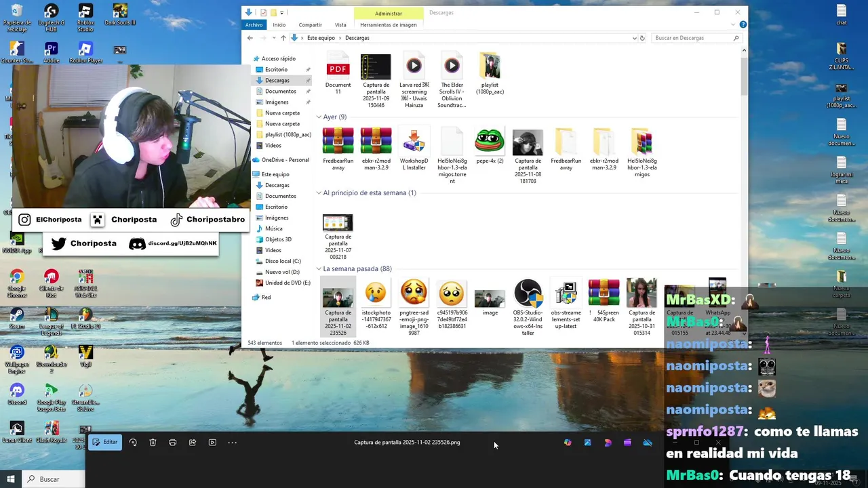
Task: Select the obs-streamelements setup file
Action: click(x=566, y=304)
